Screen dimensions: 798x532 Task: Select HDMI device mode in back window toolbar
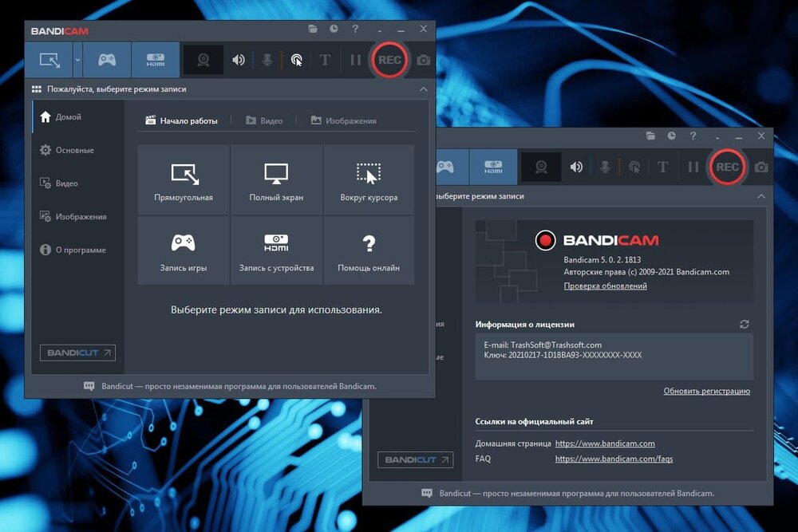493,167
